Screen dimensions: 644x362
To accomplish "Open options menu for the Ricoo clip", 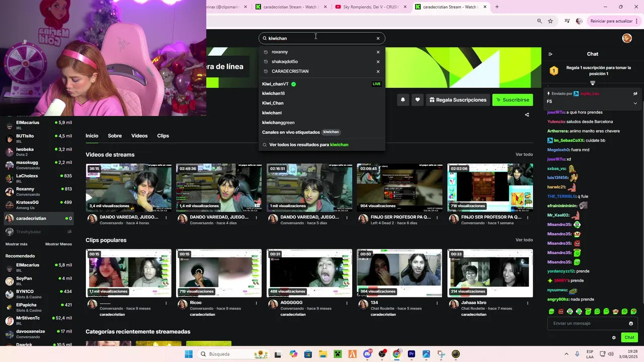I will click(x=256, y=303).
